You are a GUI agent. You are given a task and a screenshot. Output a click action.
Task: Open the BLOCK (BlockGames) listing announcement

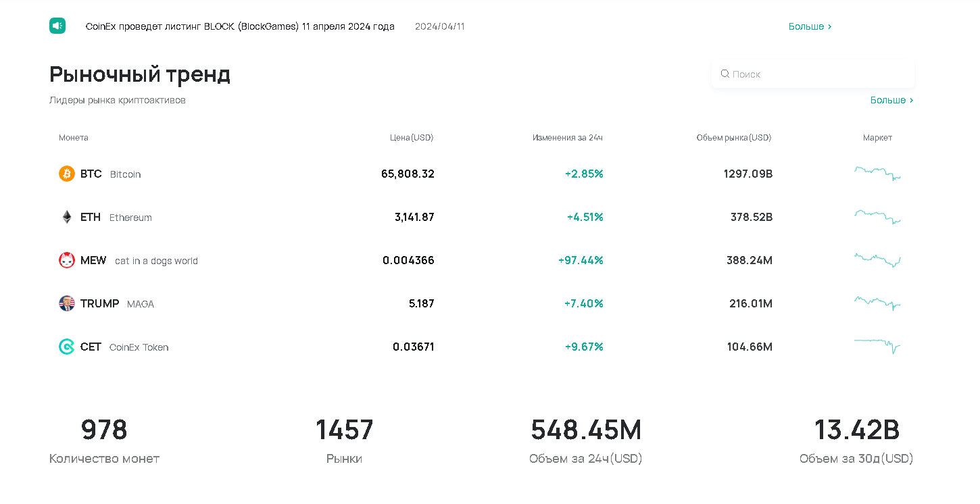click(x=240, y=26)
